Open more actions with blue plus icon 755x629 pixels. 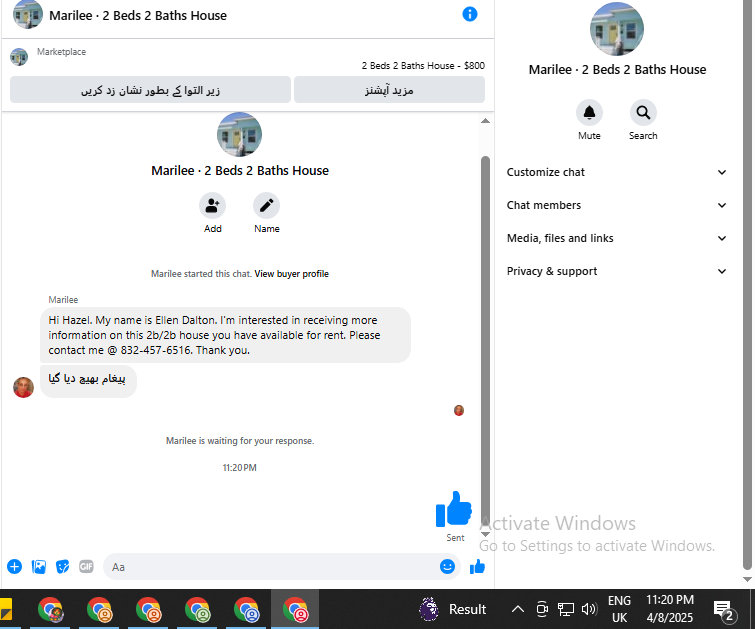14,566
